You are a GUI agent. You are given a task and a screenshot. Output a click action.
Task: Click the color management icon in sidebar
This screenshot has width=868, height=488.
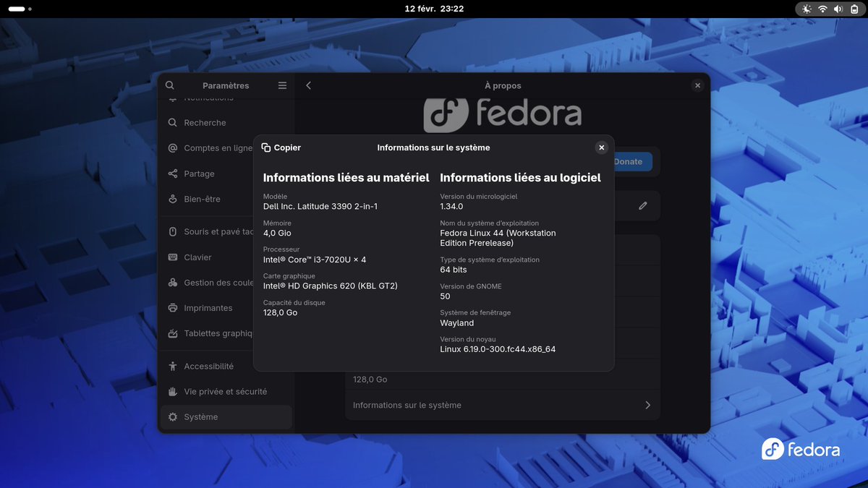click(173, 283)
